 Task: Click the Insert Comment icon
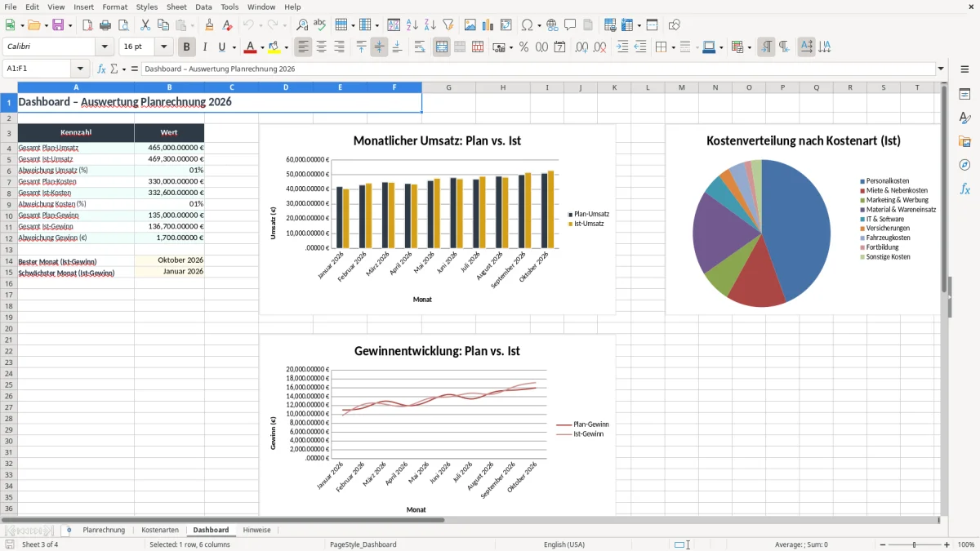pos(570,25)
